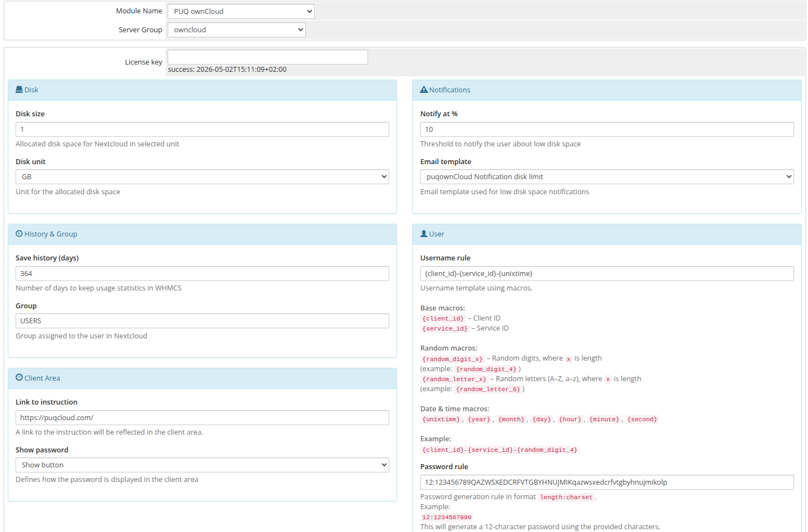808x532 pixels.
Task: Click the User panel header bar
Action: click(606, 234)
